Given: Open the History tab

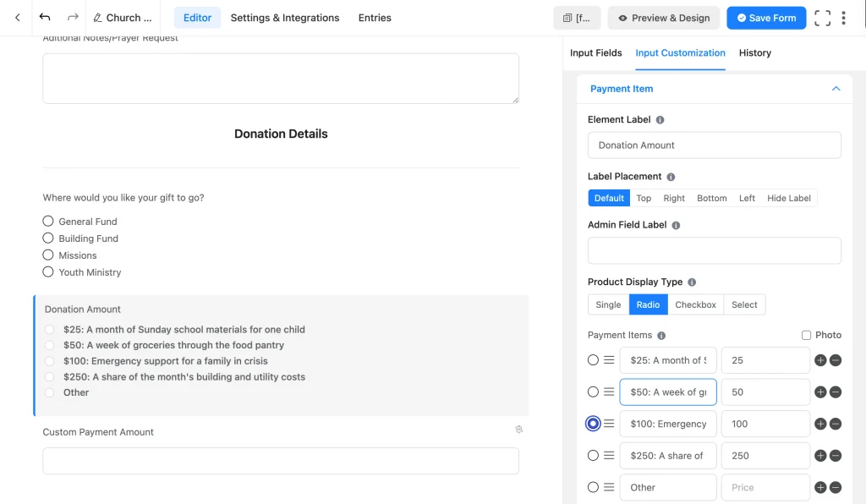Looking at the screenshot, I should click(755, 53).
